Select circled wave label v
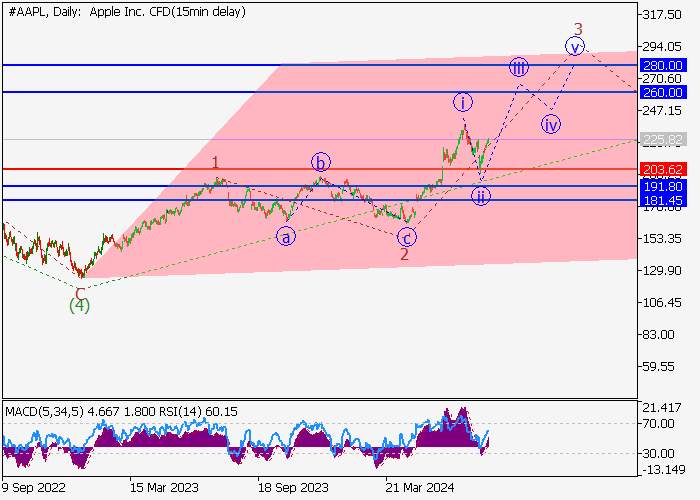The image size is (700, 500). pyautogui.click(x=575, y=46)
